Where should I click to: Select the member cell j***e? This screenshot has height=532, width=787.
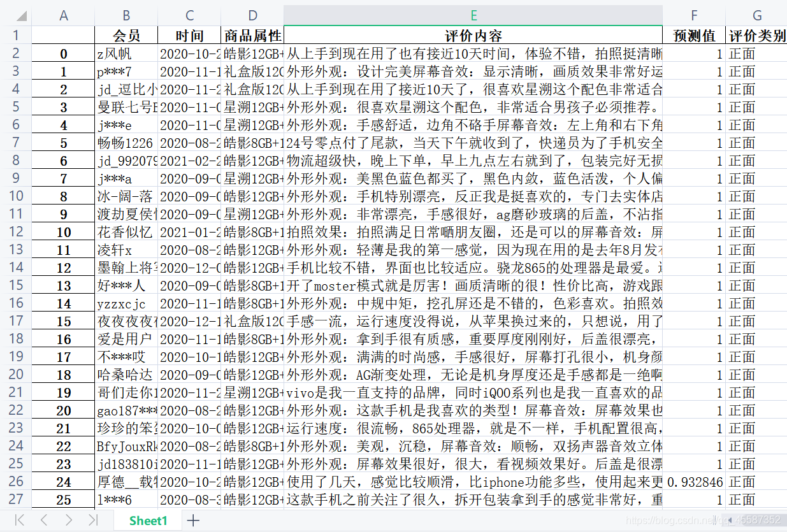126,125
